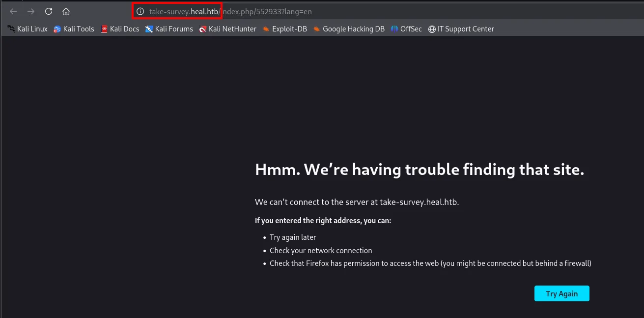The height and width of the screenshot is (318, 644).
Task: Open the OffSec bookmark
Action: (406, 29)
